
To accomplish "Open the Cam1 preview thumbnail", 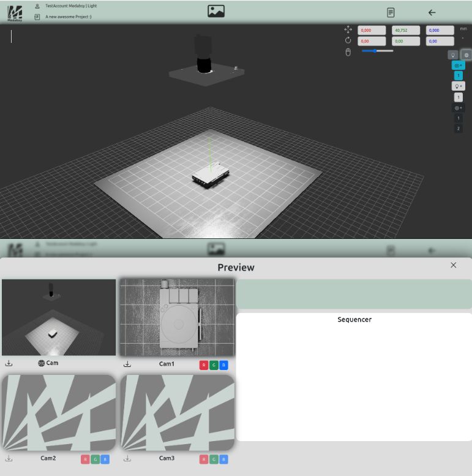I will tap(177, 317).
